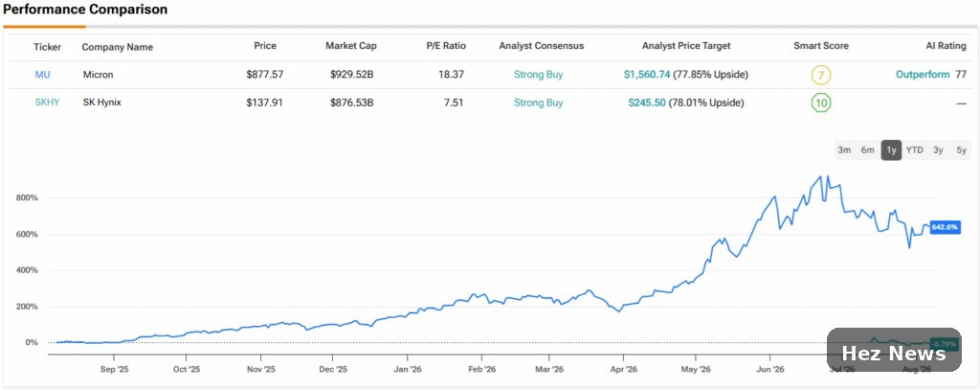
Task: Open the MU ticker link
Action: 42,75
